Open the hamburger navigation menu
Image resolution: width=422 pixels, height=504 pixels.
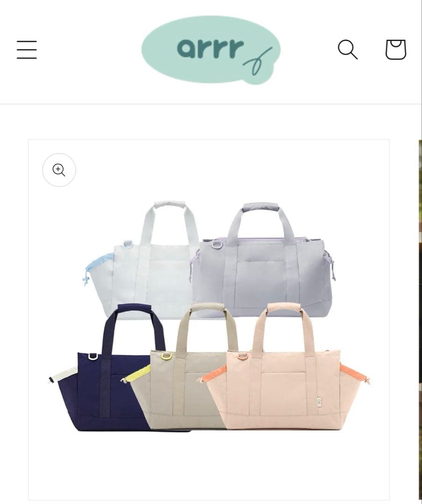pyautogui.click(x=27, y=49)
